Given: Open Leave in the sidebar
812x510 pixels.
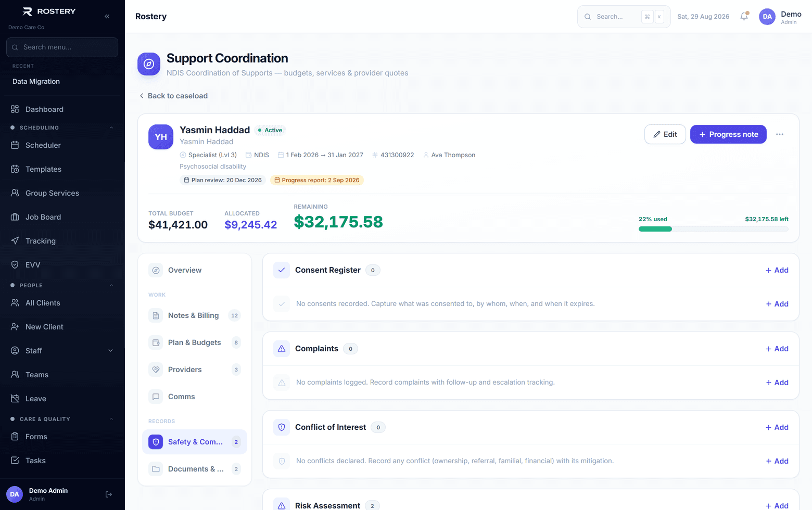Looking at the screenshot, I should pos(62,399).
